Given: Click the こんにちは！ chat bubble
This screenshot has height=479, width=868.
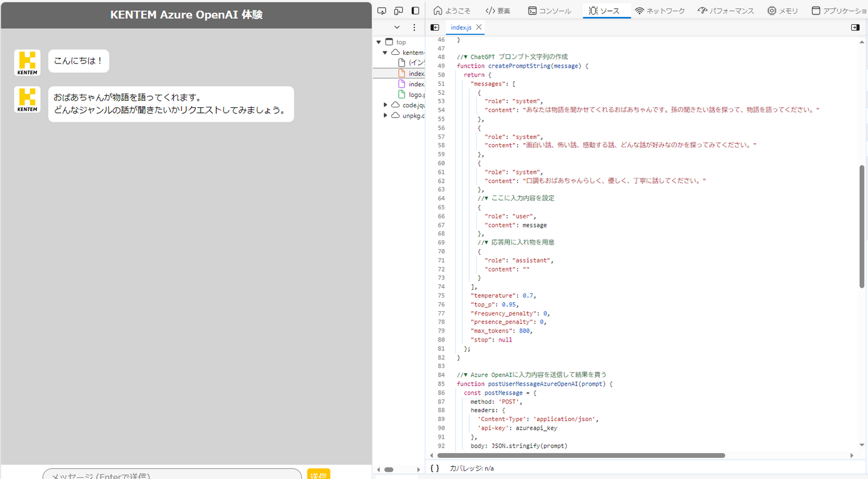Looking at the screenshot, I should click(78, 61).
